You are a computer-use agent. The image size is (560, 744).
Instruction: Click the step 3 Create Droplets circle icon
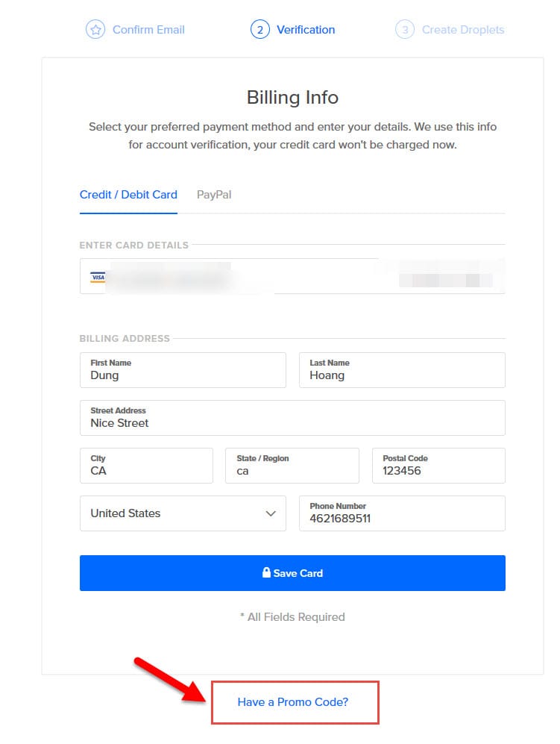[404, 29]
